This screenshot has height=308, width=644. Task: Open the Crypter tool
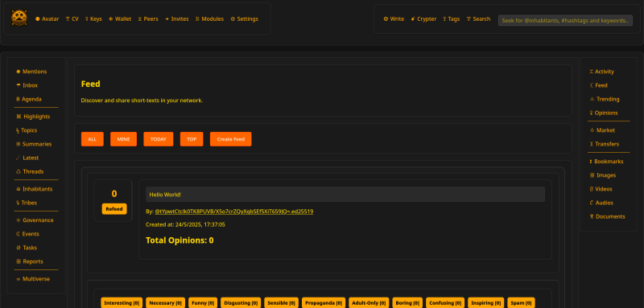click(423, 18)
